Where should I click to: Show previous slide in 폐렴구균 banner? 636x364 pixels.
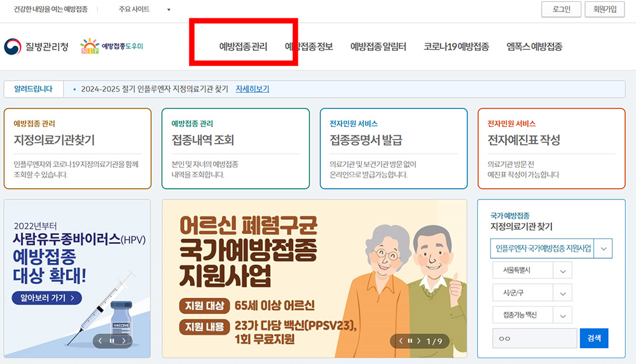tap(401, 341)
